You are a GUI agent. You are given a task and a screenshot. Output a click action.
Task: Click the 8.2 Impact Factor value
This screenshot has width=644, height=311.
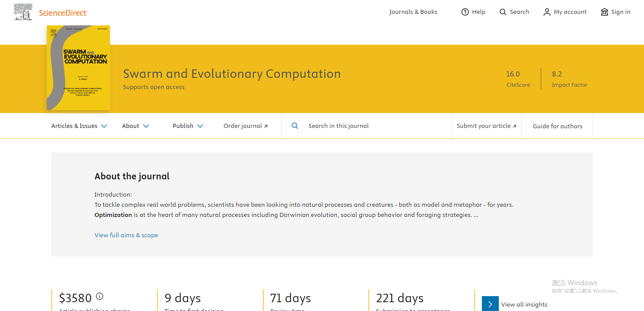point(557,74)
